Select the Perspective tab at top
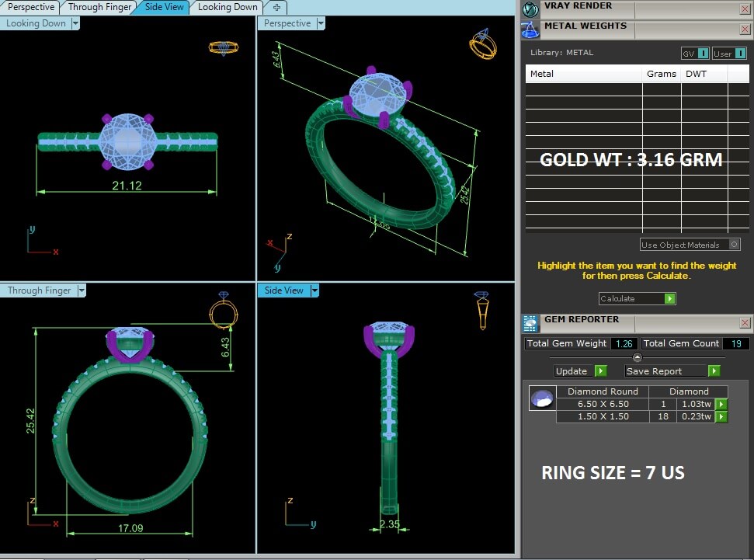The height and width of the screenshot is (560, 754). click(31, 7)
